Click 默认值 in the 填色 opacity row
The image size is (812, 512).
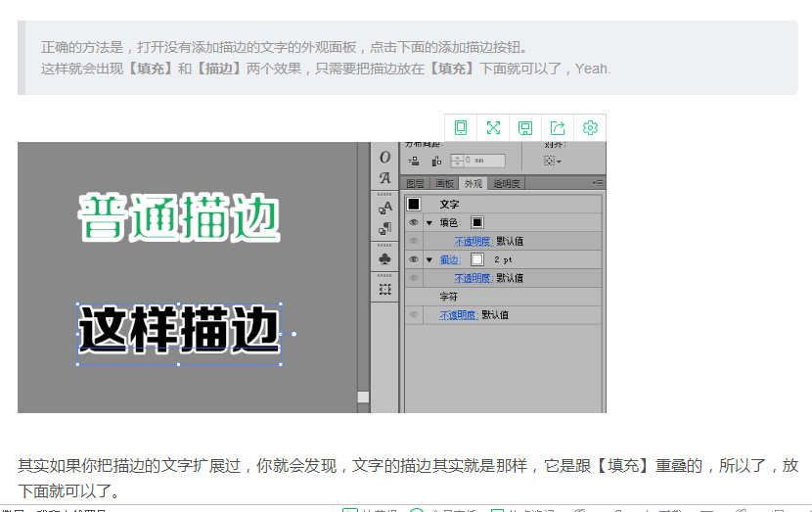click(x=510, y=241)
